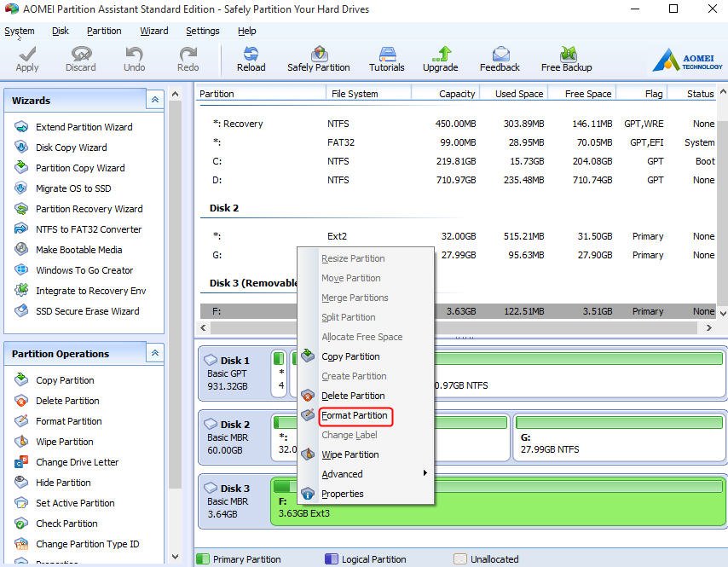Select the C: NTFS partition row
728x567 pixels.
[x=458, y=161]
